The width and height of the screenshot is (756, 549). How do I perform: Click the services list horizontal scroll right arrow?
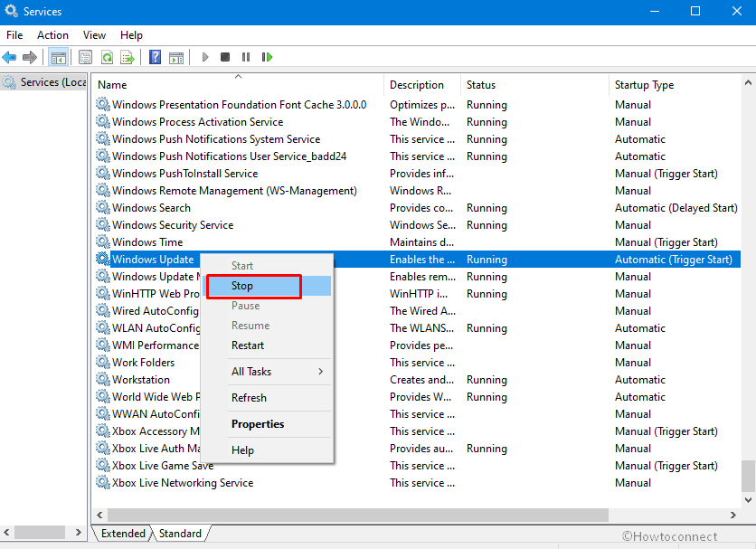pyautogui.click(x=732, y=515)
